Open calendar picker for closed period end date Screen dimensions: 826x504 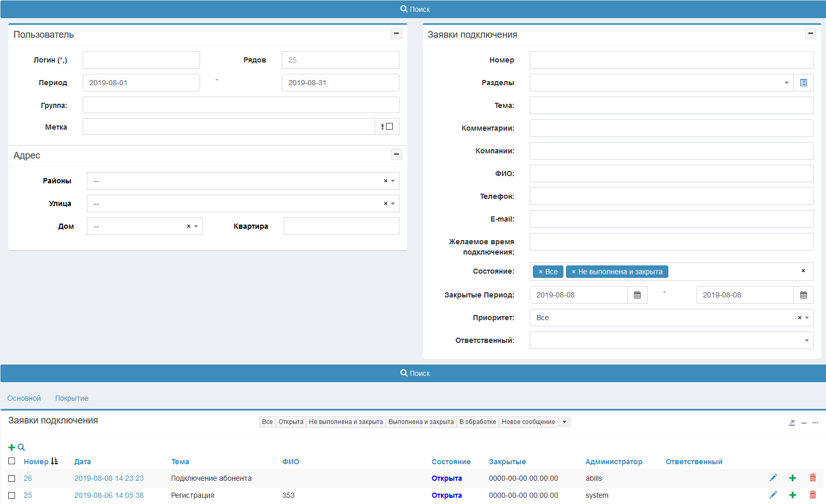(x=803, y=295)
